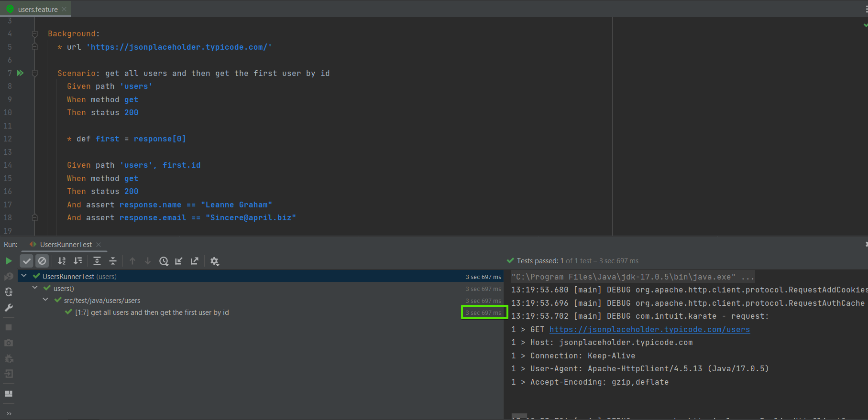Run the scenario with gutter double-arrow on line 7
Viewport: 868px width, 420px height.
[x=20, y=73]
